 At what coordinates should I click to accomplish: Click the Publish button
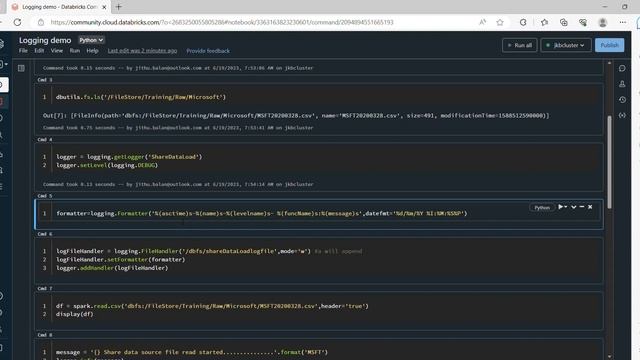609,45
